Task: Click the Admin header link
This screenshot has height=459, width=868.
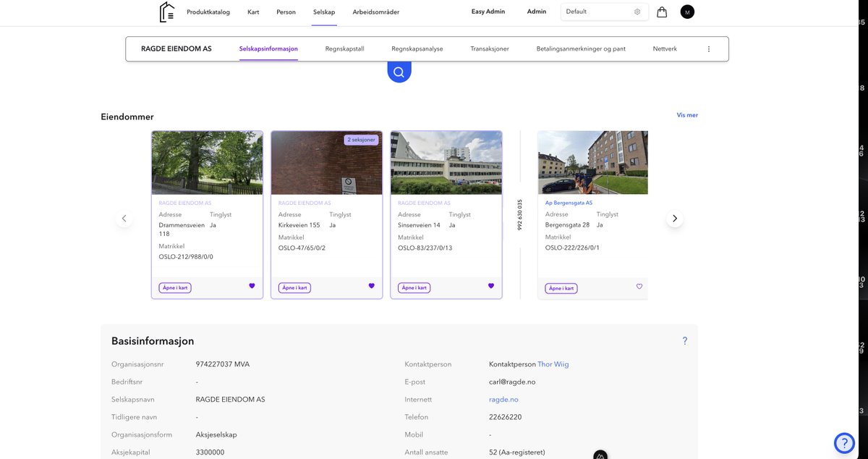Action: point(537,12)
